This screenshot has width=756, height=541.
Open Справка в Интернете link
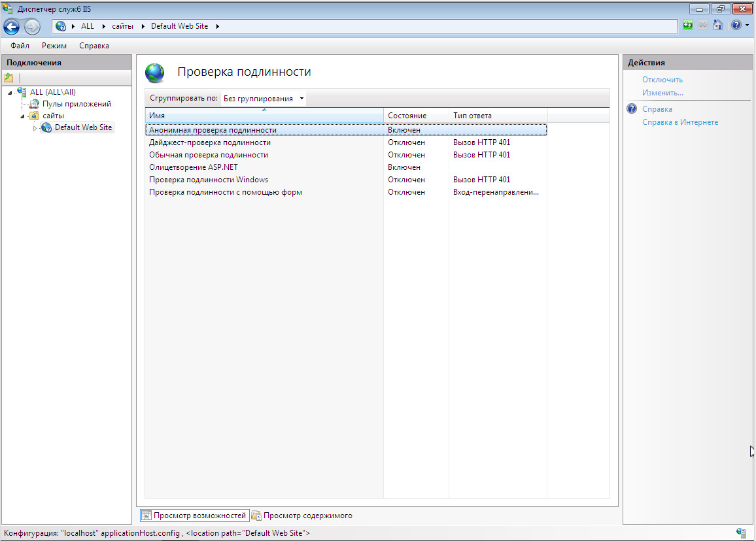680,122
